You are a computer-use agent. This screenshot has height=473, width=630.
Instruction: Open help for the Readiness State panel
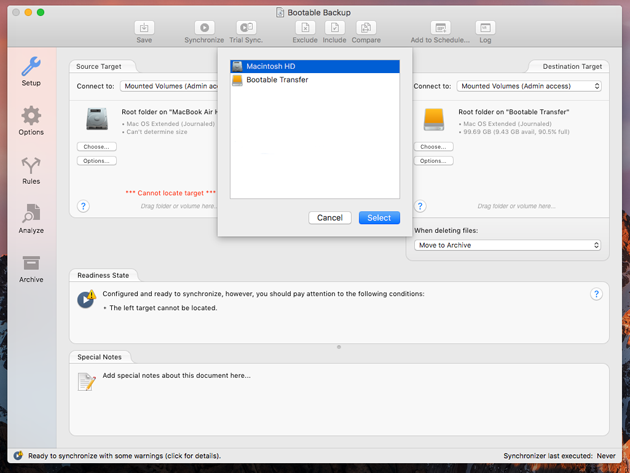pos(596,294)
